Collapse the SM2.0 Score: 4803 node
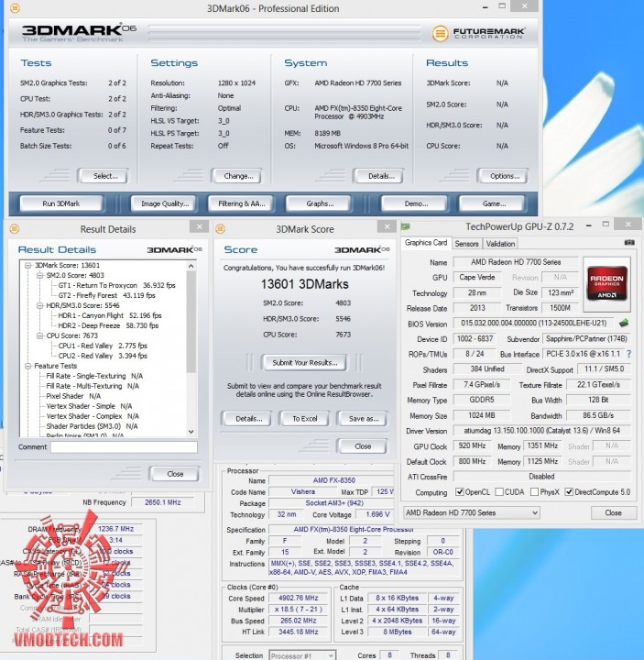Viewport: 644px width, 660px height. (x=39, y=275)
